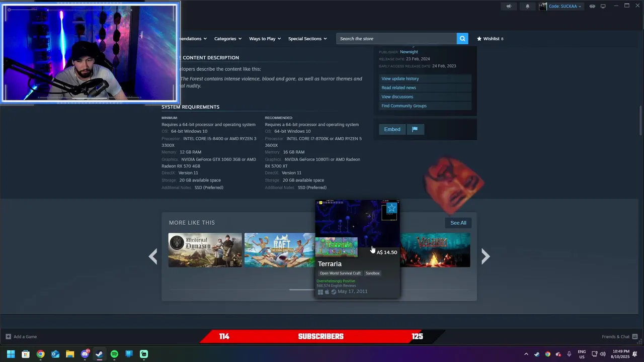Screen dimensions: 644x362
Task: Click the store search magnifier button
Action: tap(462, 39)
